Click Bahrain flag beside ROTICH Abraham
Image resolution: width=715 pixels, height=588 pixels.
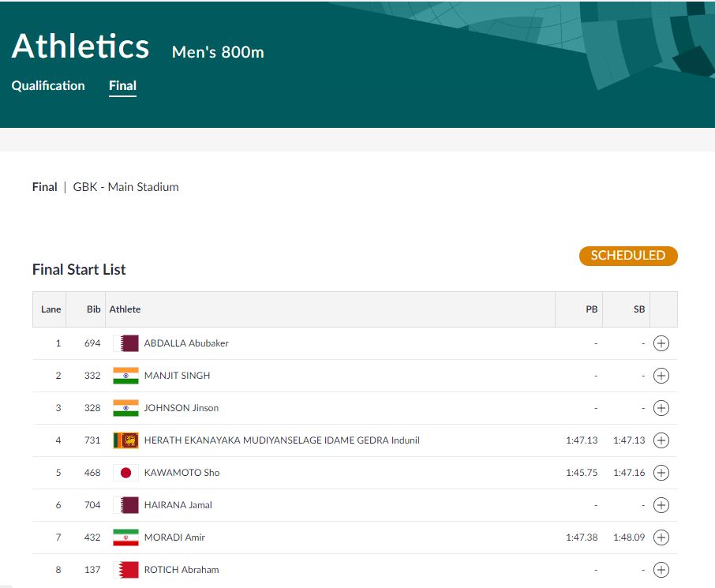pos(125,570)
